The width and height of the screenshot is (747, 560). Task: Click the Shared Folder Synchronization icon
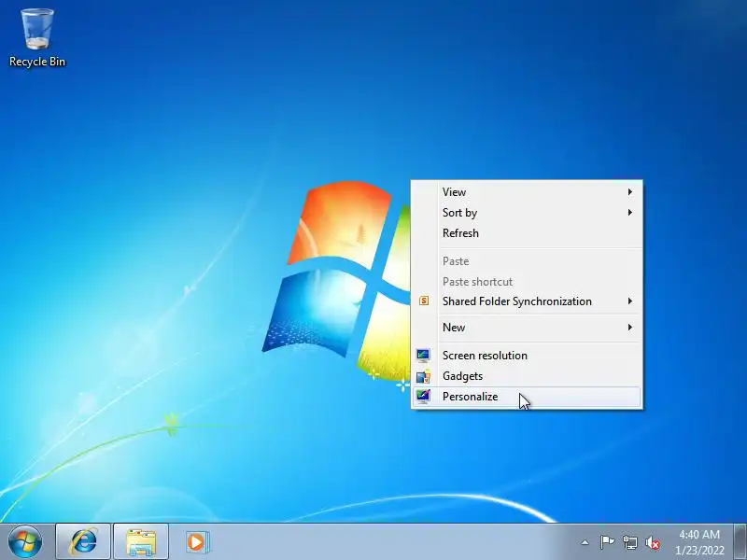424,301
